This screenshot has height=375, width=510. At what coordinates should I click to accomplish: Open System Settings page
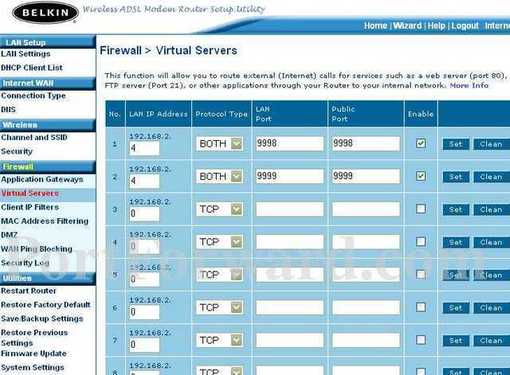pos(33,367)
